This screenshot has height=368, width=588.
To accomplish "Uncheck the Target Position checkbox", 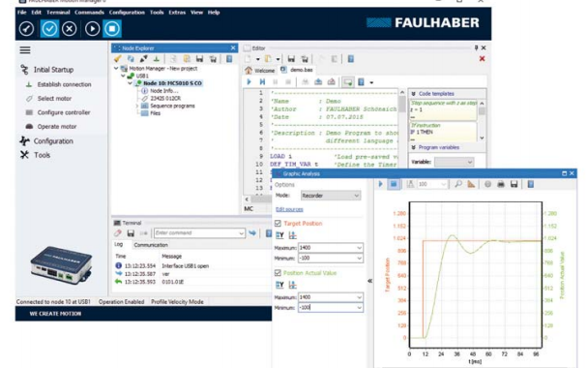I will (278, 224).
